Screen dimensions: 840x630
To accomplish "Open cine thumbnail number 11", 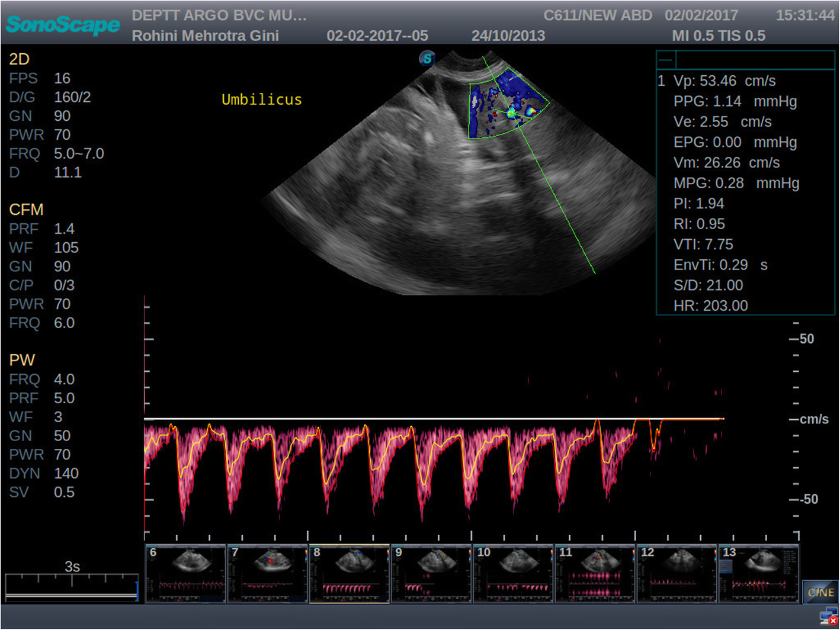I will tap(595, 574).
